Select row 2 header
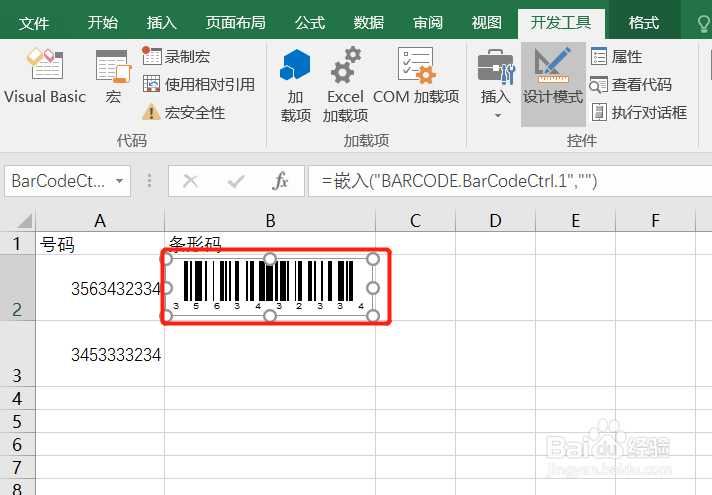Screen dimensions: 712x495 coord(17,288)
